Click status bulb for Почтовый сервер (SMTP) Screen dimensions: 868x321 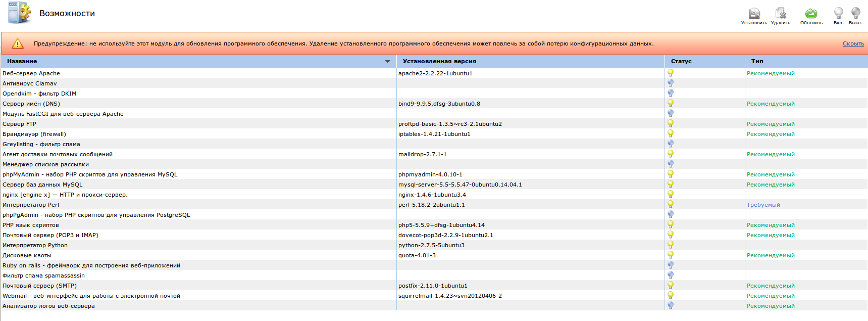tap(671, 285)
